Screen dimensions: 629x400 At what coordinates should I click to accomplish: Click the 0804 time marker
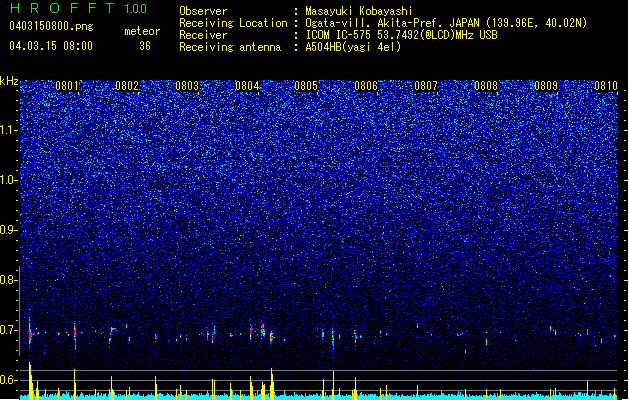coord(247,86)
